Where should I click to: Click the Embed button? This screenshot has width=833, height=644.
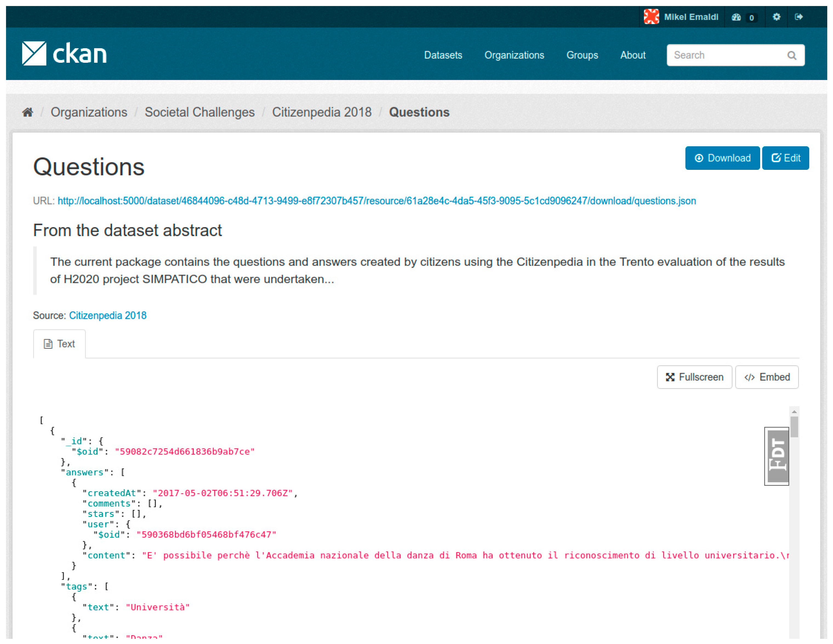pos(767,377)
